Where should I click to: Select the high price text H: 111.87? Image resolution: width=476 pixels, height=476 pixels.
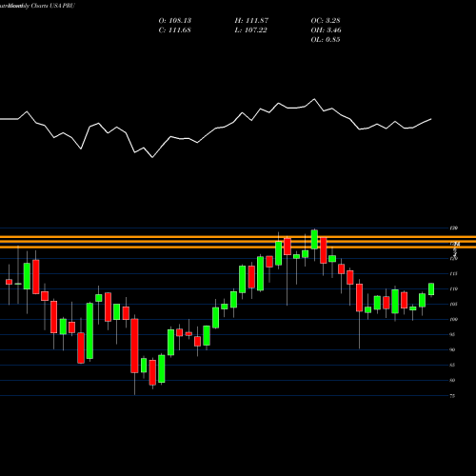251,21
